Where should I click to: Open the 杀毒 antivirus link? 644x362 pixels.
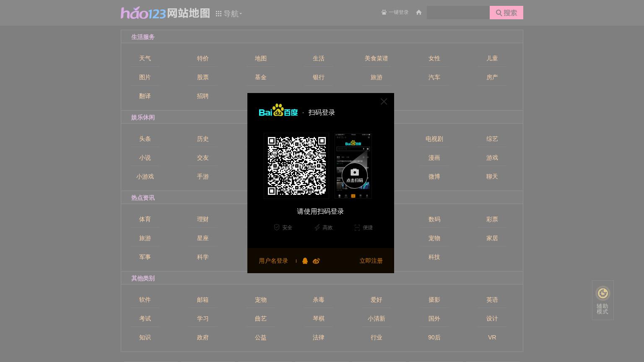(x=319, y=300)
